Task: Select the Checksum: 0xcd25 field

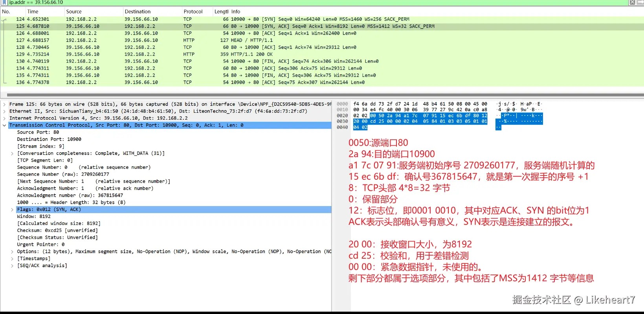Action: [x=57, y=230]
